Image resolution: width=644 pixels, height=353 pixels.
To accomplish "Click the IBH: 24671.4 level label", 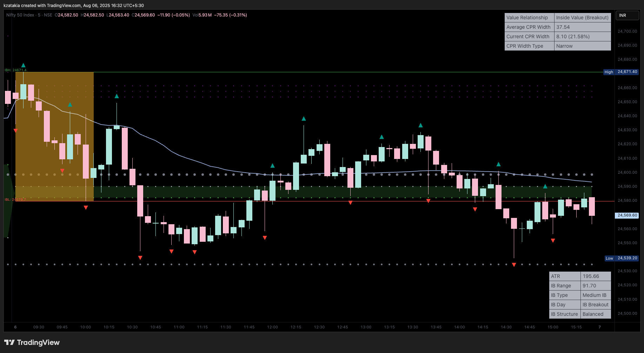I will pos(15,70).
